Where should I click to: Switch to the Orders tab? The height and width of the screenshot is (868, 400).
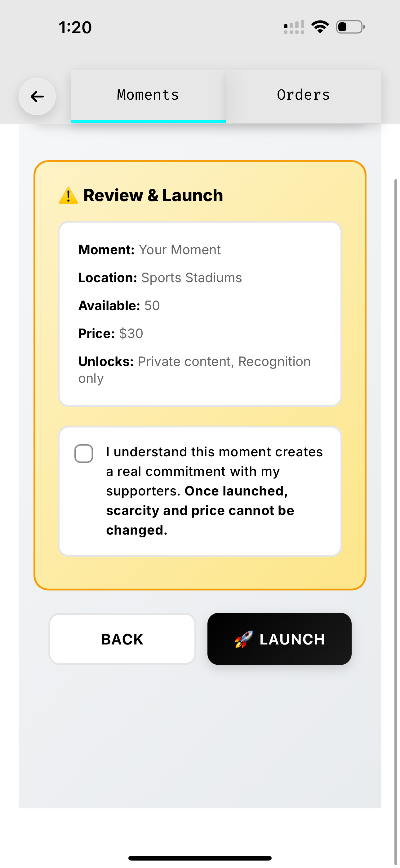tap(303, 95)
